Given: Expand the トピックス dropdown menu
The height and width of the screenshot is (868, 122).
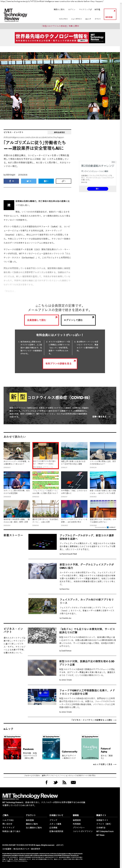Looking at the screenshot, I should [63, 19].
